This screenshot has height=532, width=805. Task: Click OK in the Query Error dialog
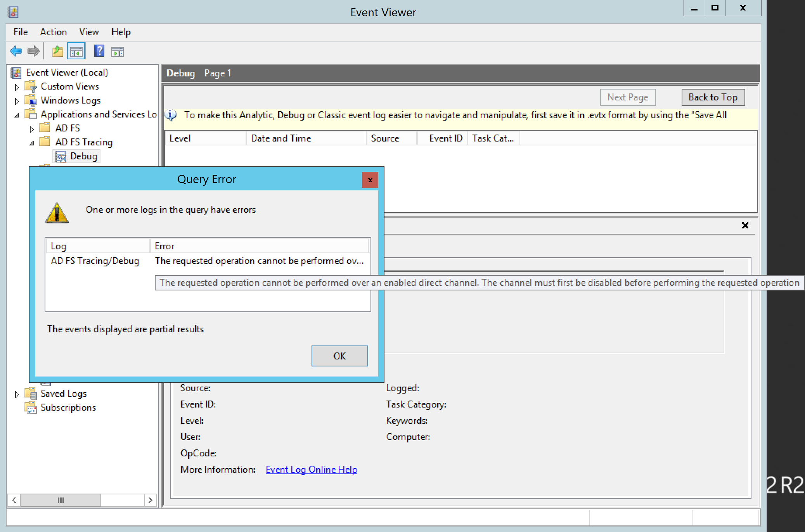pyautogui.click(x=339, y=356)
